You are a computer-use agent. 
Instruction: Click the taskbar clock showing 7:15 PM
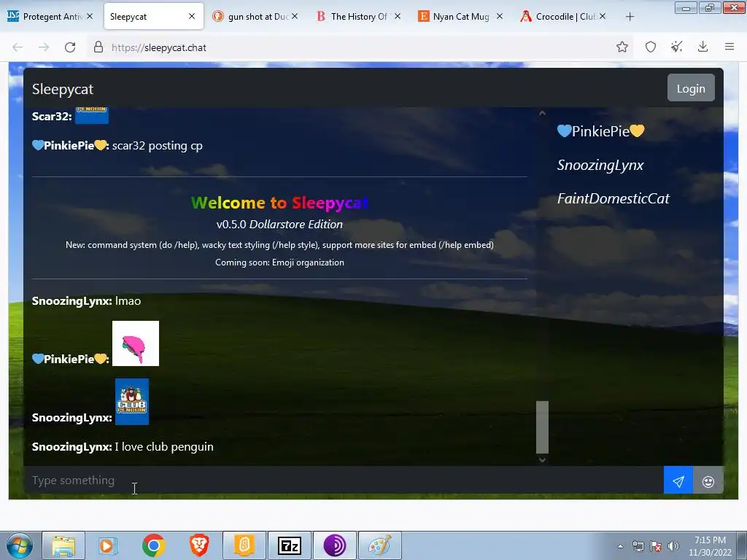point(710,545)
